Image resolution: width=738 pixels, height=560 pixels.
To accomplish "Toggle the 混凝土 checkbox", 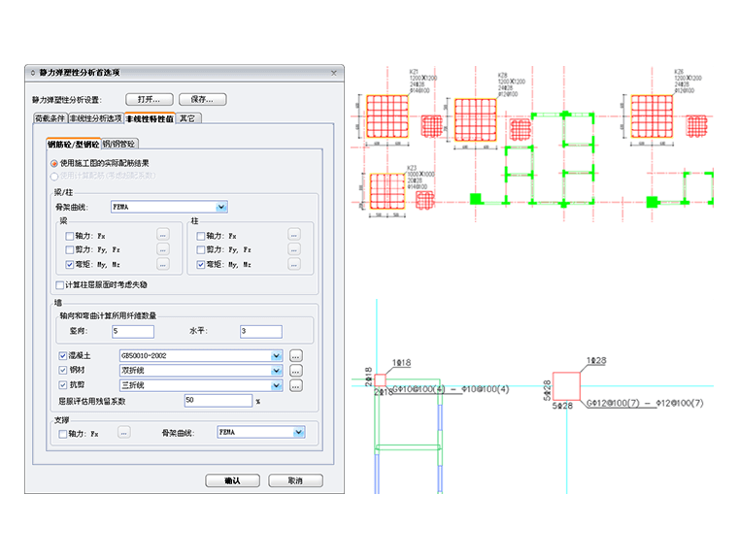I will [62, 356].
